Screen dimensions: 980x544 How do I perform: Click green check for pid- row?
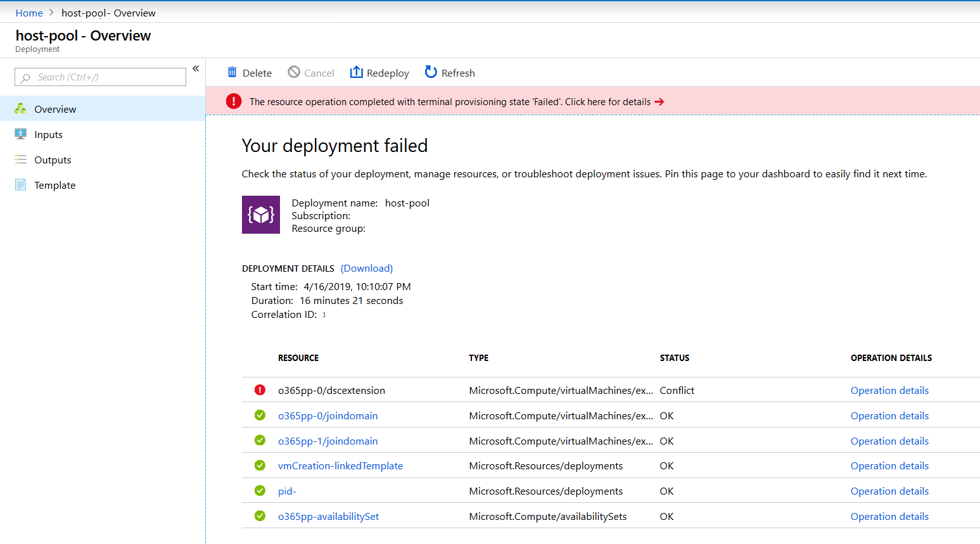click(260, 491)
